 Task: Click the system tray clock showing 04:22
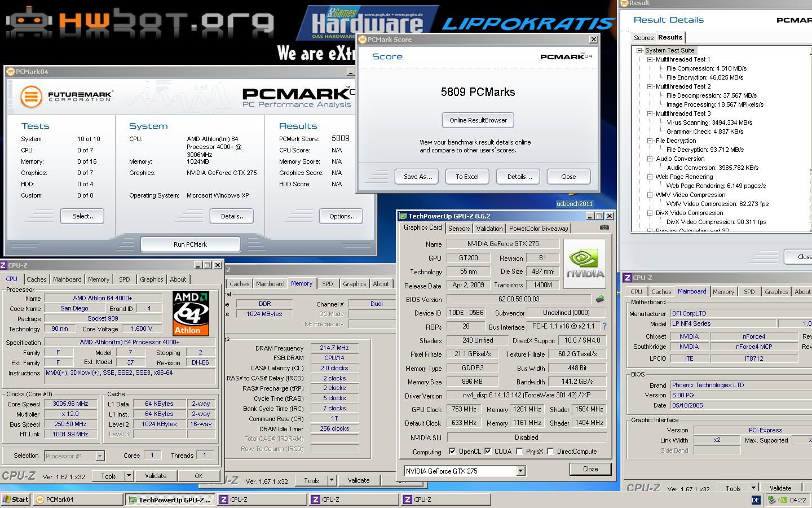pyautogui.click(x=798, y=500)
